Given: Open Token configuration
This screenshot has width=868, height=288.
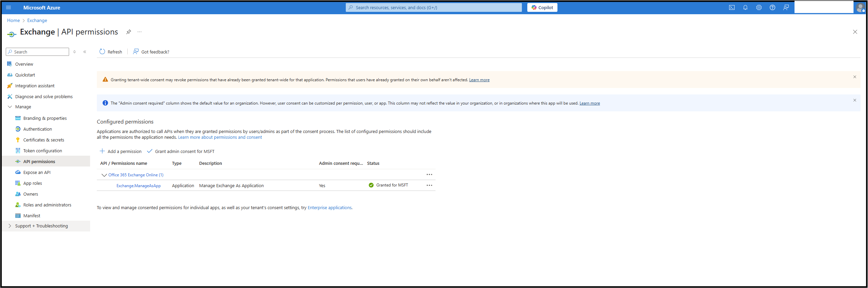Looking at the screenshot, I should click(x=42, y=151).
